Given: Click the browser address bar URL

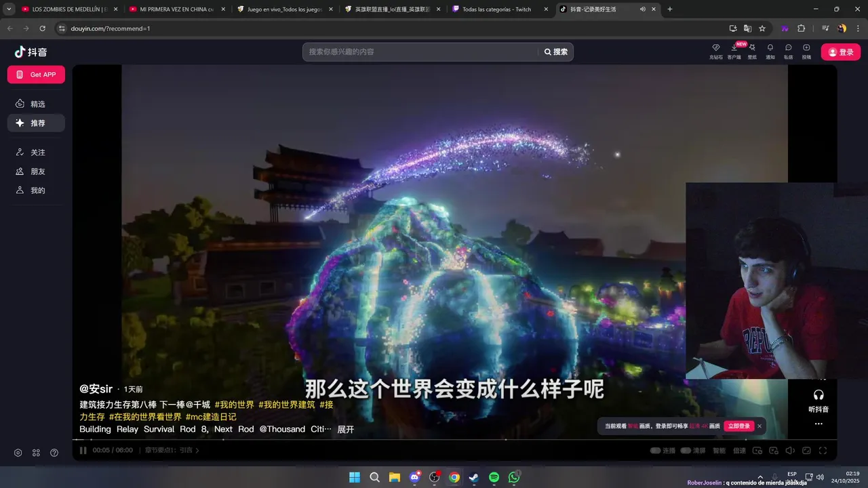Looking at the screenshot, I should tap(111, 28).
